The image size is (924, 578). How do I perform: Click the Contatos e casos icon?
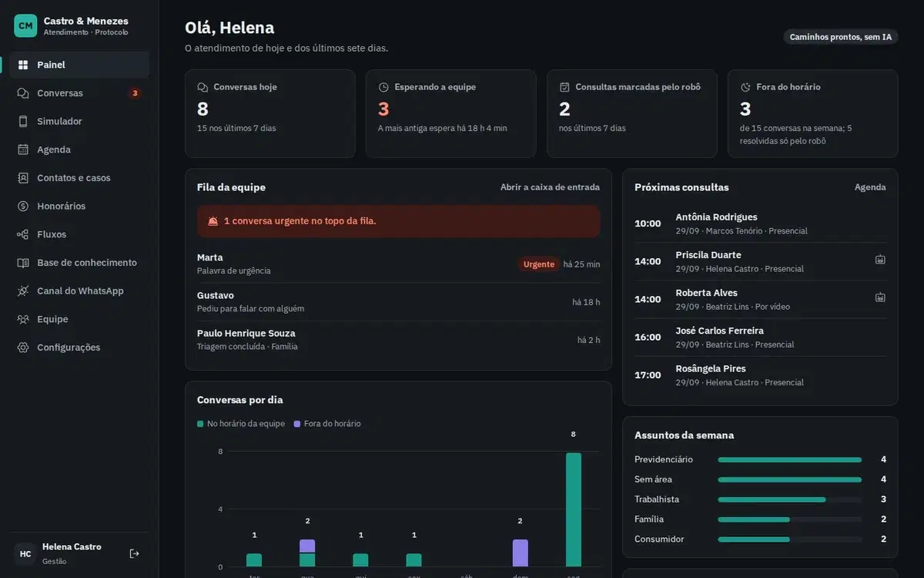pos(23,178)
